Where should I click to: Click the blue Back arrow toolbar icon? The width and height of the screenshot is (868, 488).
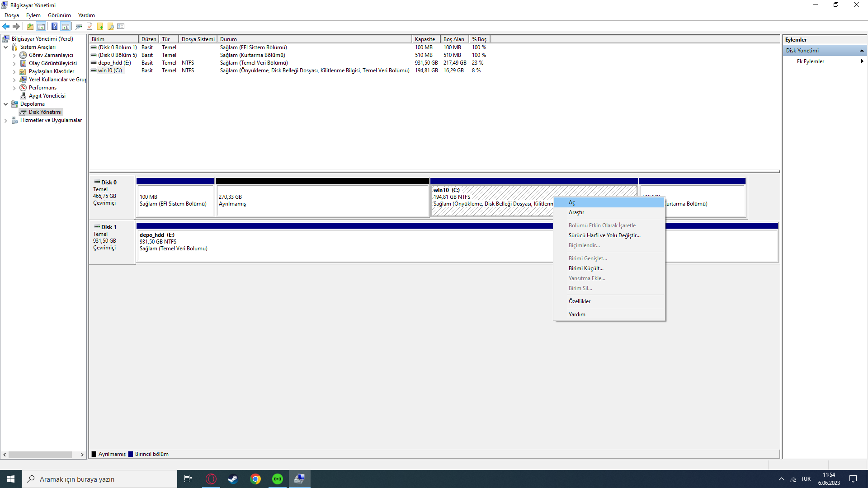pyautogui.click(x=6, y=26)
